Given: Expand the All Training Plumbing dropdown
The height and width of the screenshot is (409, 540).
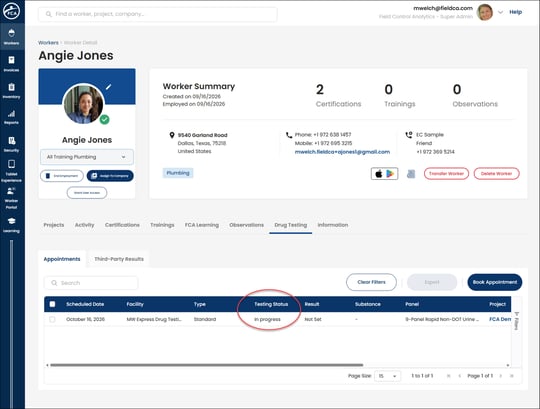Looking at the screenshot, I should point(87,157).
